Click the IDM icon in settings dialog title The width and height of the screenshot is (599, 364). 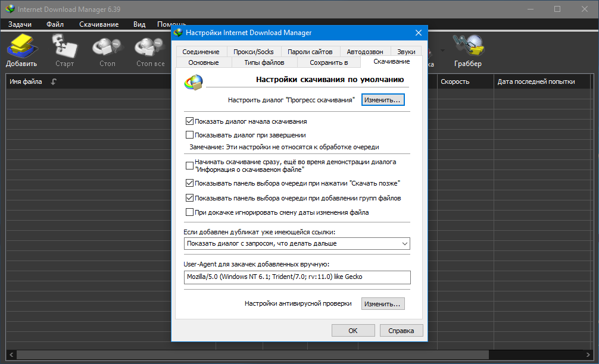pos(178,33)
